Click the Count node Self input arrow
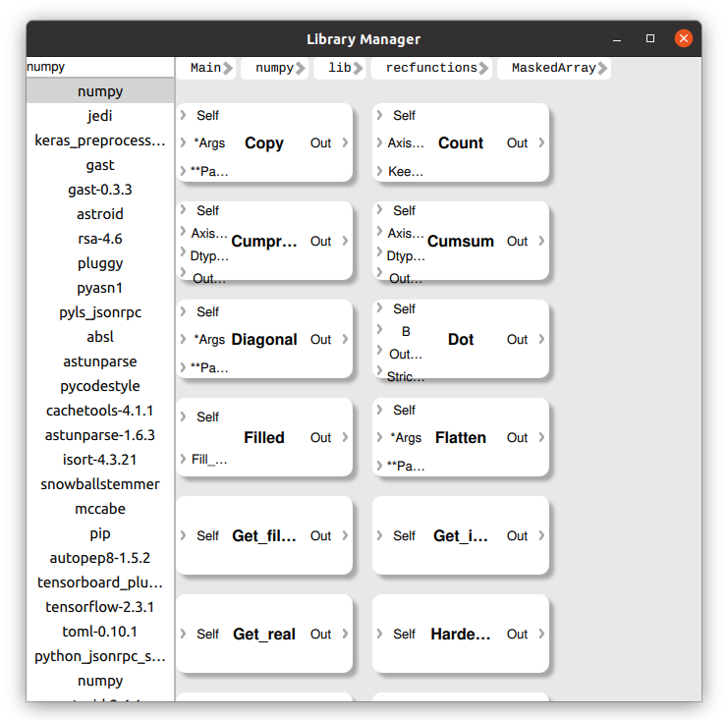Viewport: 728px width, 720px height. tap(380, 115)
